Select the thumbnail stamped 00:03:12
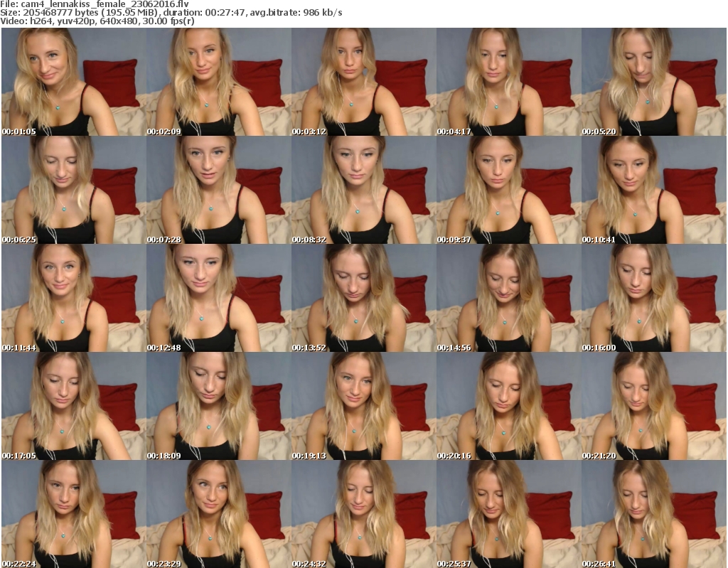 point(363,82)
